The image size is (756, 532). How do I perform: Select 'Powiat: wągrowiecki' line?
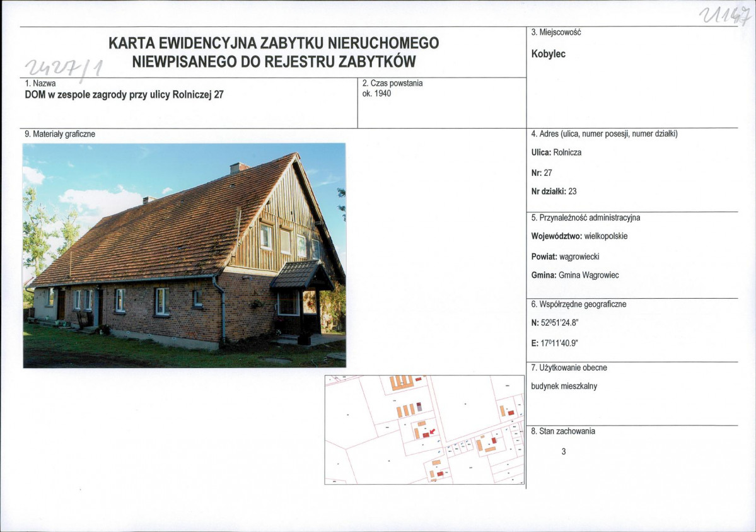pyautogui.click(x=565, y=257)
